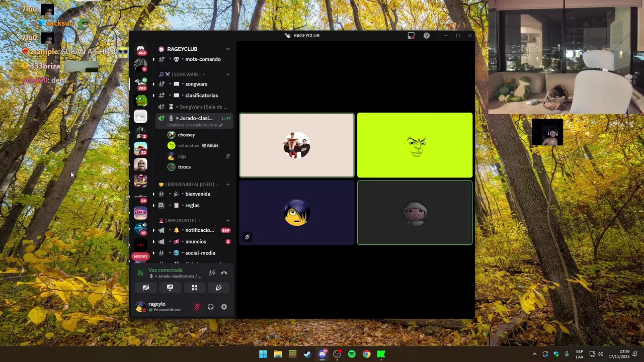Click the Discord inbox icon in title bar
The height and width of the screenshot is (362, 644).
411,36
